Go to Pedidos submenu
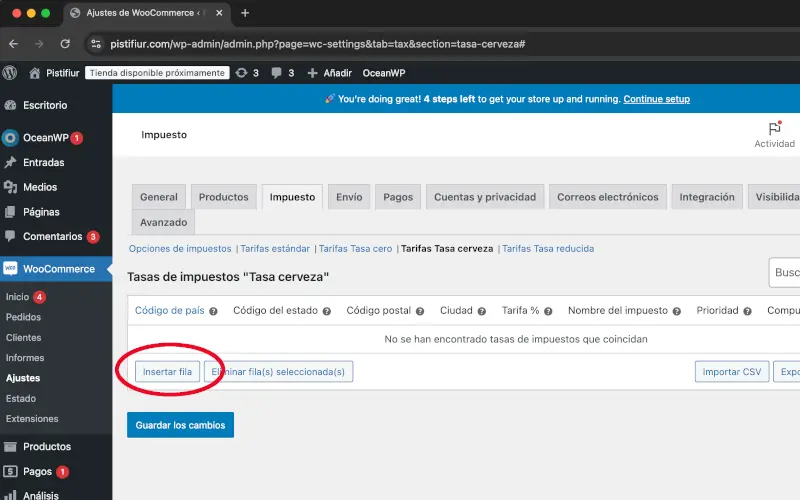 [23, 317]
